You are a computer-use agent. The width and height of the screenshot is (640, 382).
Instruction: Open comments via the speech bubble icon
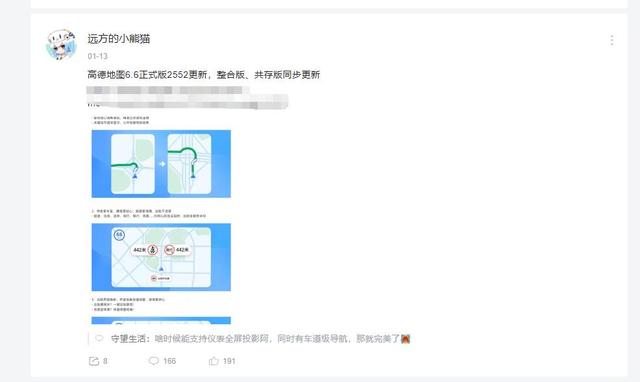pos(153,361)
